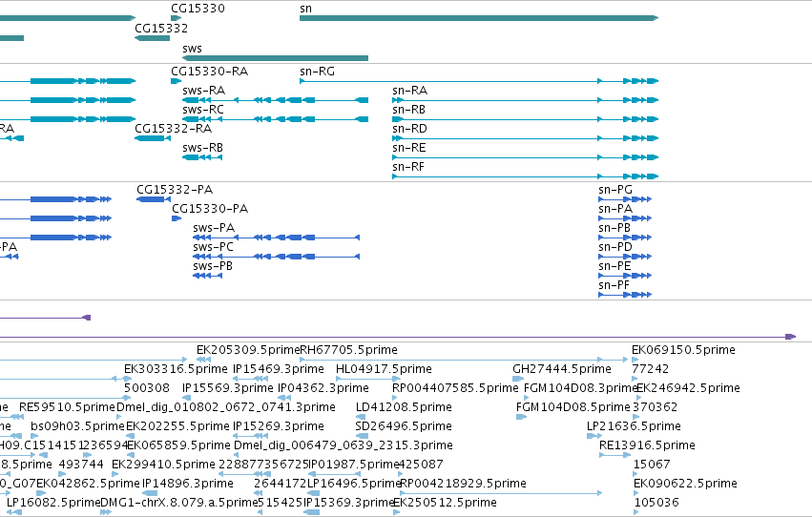Select the Dmel_dig_006479_0639_2315.3prime label

[344, 446]
